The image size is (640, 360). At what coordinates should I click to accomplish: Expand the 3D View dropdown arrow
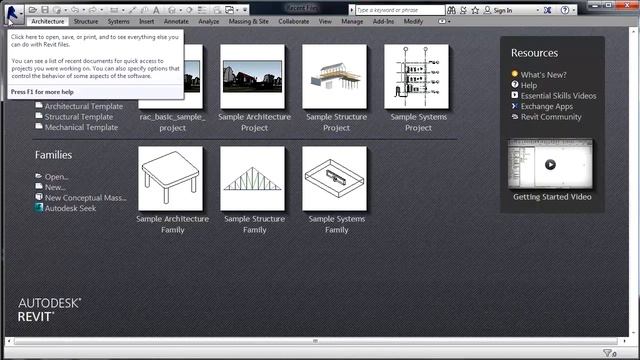coord(180,10)
